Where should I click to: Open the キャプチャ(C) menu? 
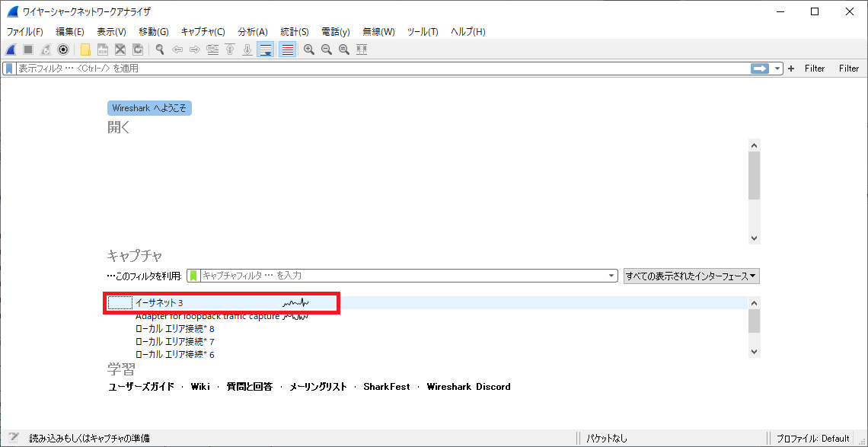click(x=203, y=31)
